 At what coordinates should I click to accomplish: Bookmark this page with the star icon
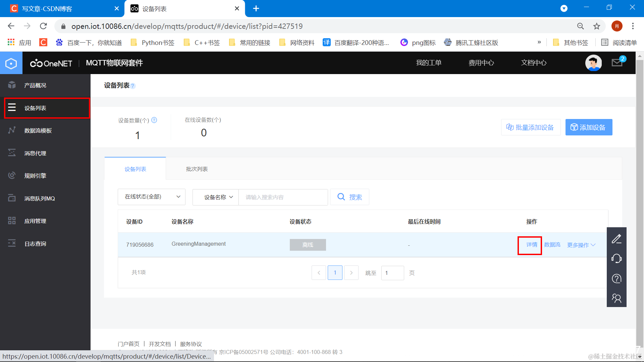[x=596, y=26]
